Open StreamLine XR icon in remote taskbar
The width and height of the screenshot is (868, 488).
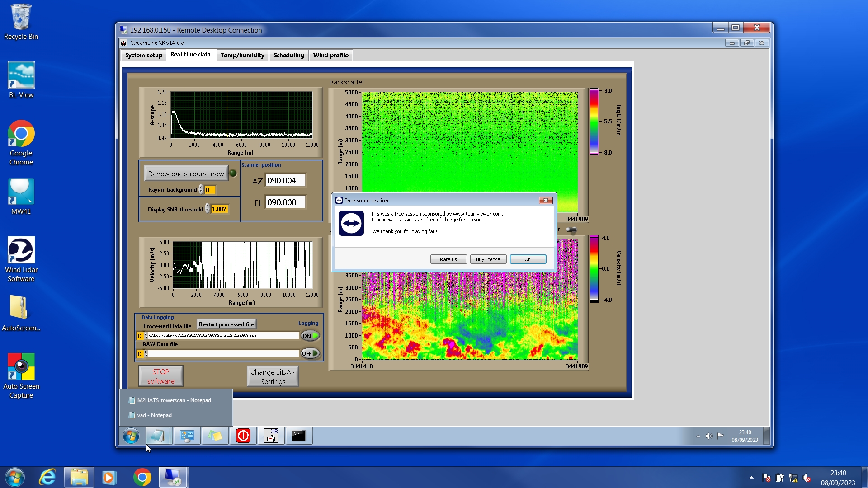pos(271,436)
